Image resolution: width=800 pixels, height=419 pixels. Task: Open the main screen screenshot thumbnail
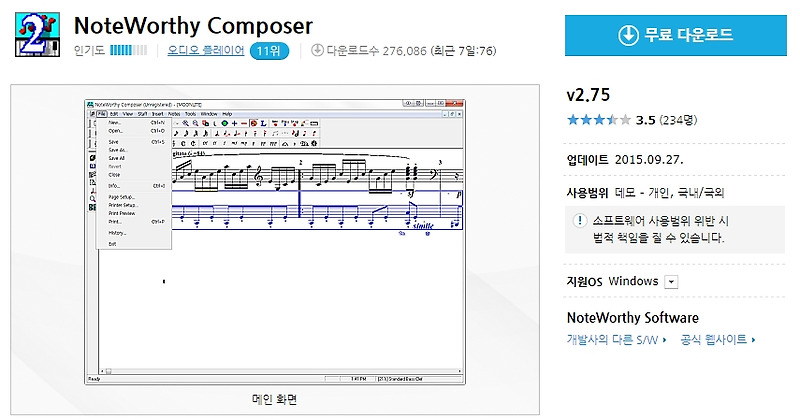275,242
